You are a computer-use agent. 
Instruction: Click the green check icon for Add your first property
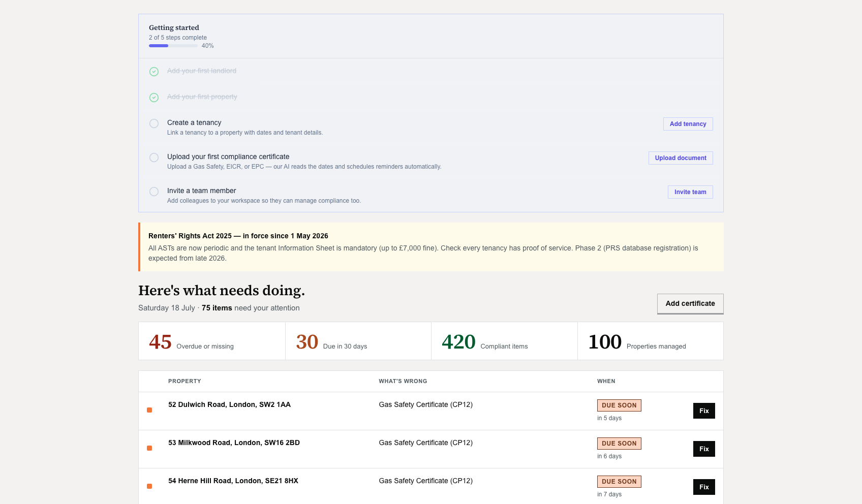154,98
